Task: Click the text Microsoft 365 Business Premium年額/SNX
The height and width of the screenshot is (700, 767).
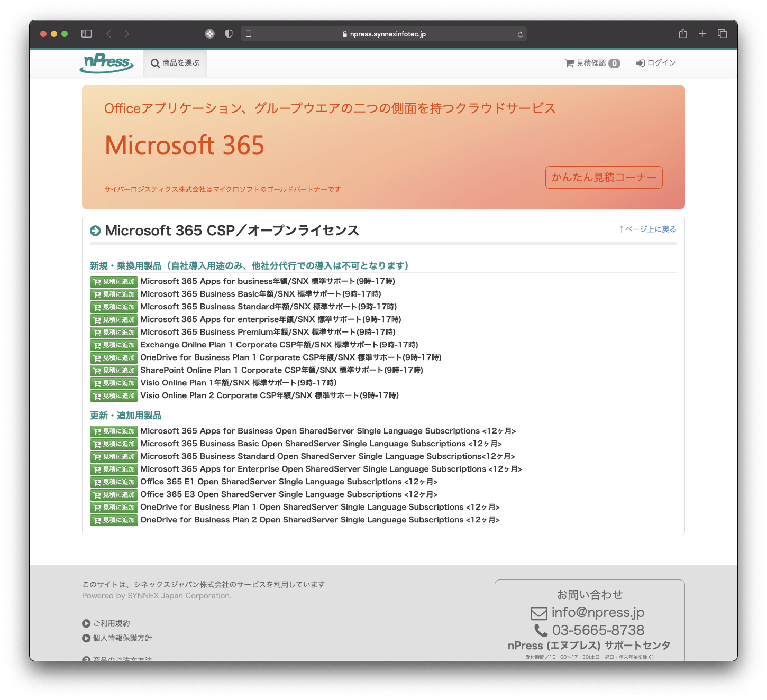Action: pos(225,332)
